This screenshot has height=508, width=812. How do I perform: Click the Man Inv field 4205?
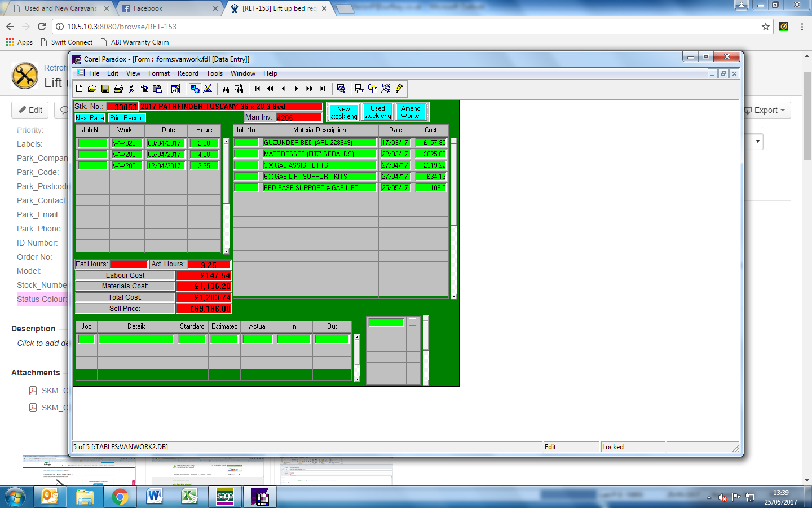coord(299,117)
